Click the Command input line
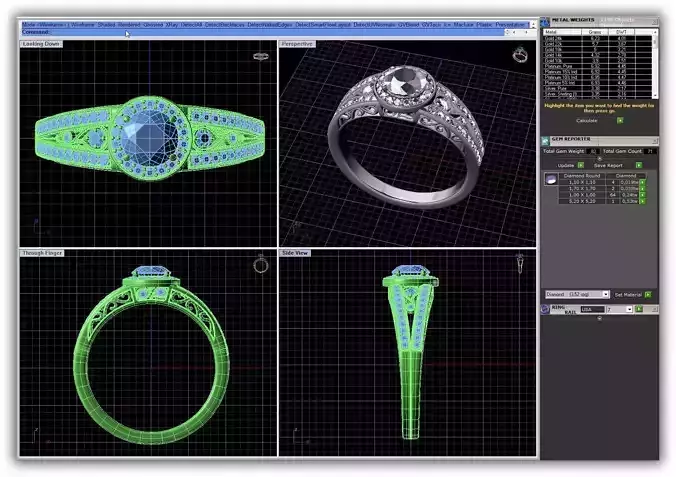 tap(263, 32)
